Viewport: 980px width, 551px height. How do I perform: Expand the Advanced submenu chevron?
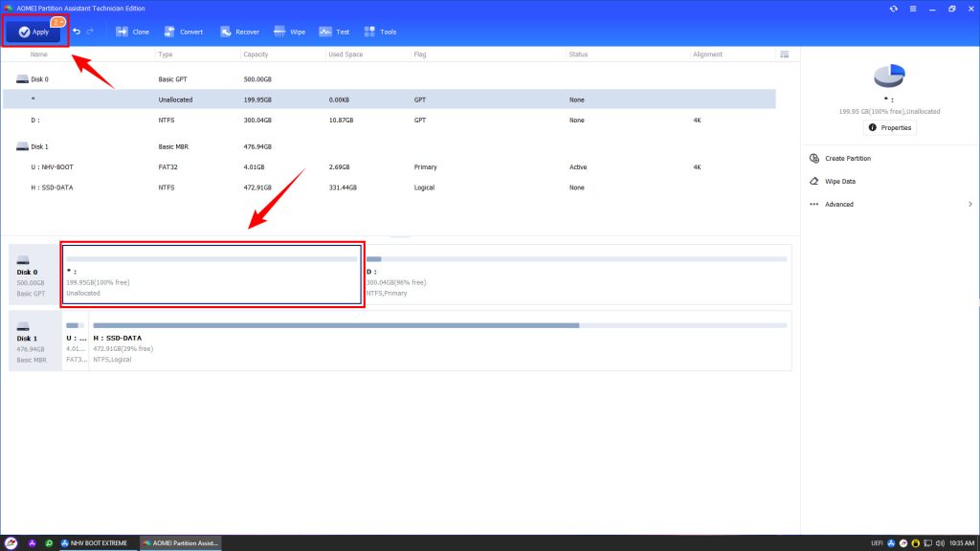coord(970,205)
